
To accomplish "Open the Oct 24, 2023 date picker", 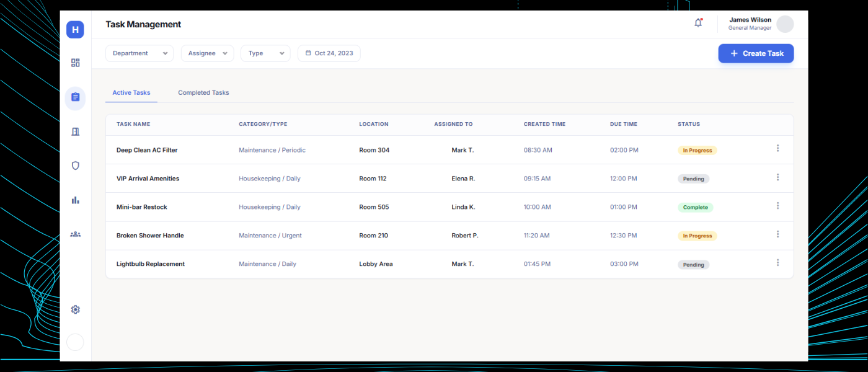I will [x=329, y=53].
